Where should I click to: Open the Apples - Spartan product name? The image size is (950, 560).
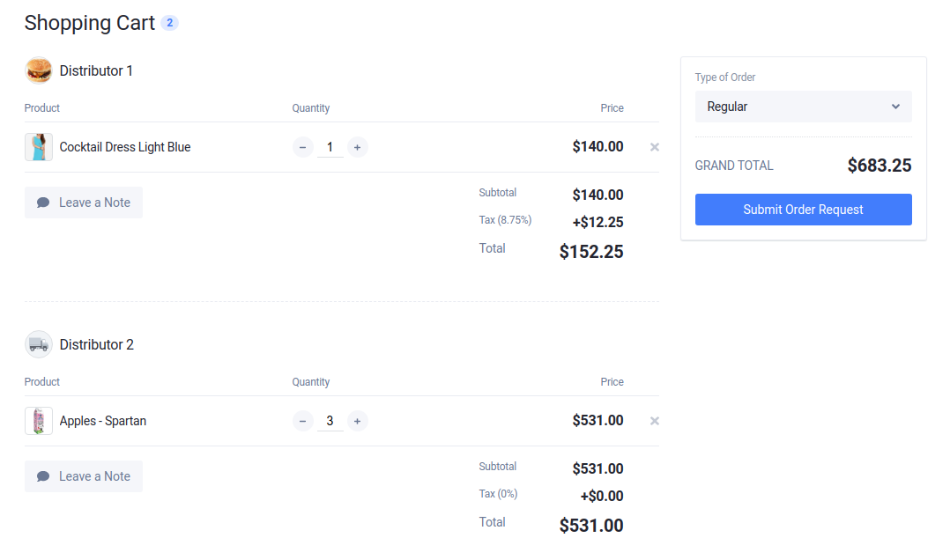coord(102,421)
